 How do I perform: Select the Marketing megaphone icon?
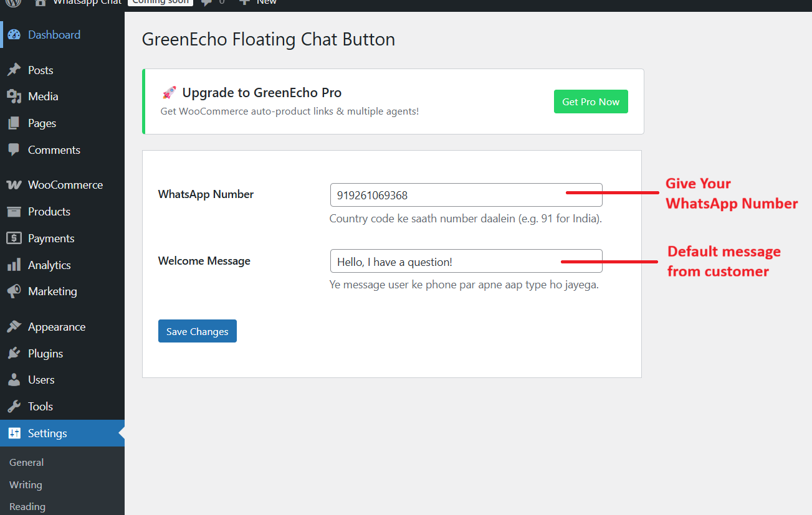tap(14, 291)
